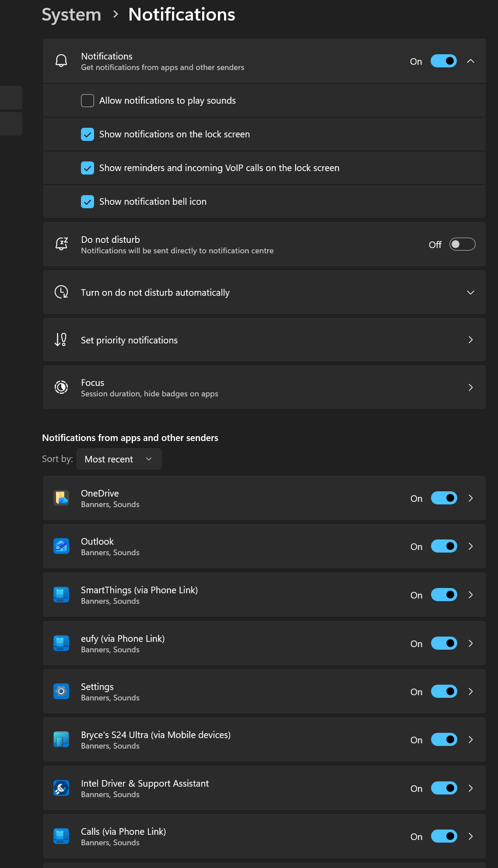This screenshot has height=868, width=498.
Task: Open the Sort by Most recent dropdown
Action: [119, 459]
